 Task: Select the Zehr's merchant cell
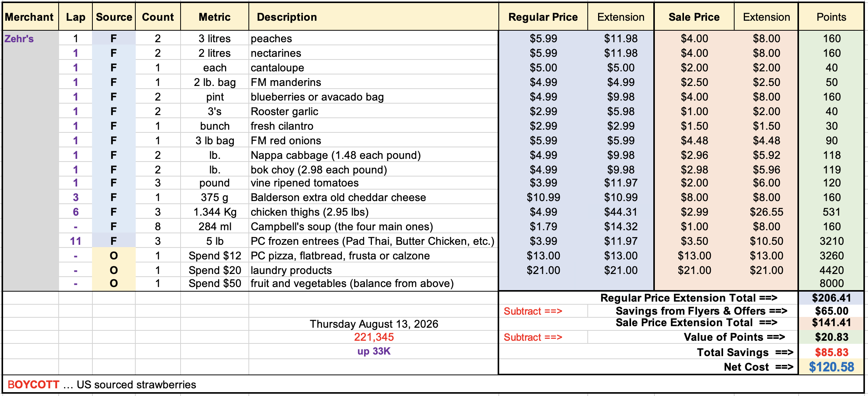point(31,38)
